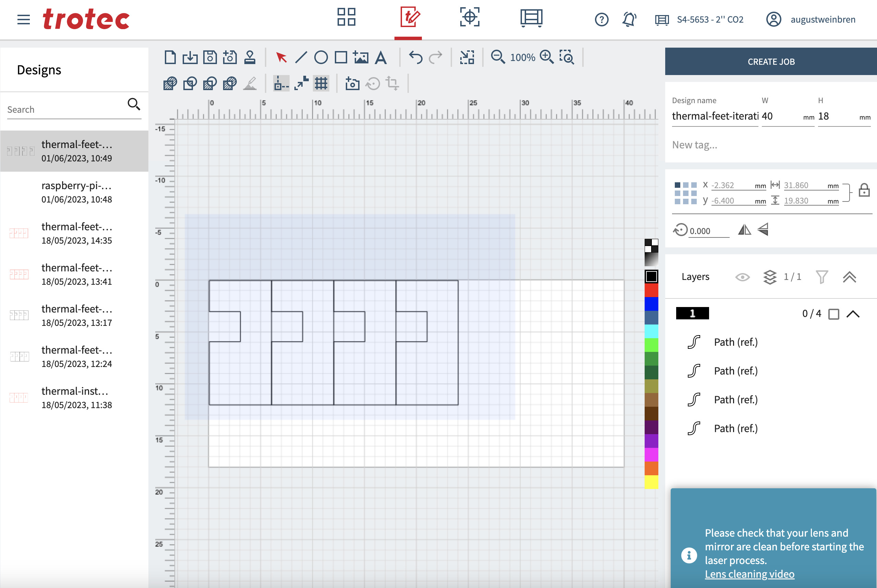Pick the red color swatch
The image size is (877, 588).
click(651, 290)
